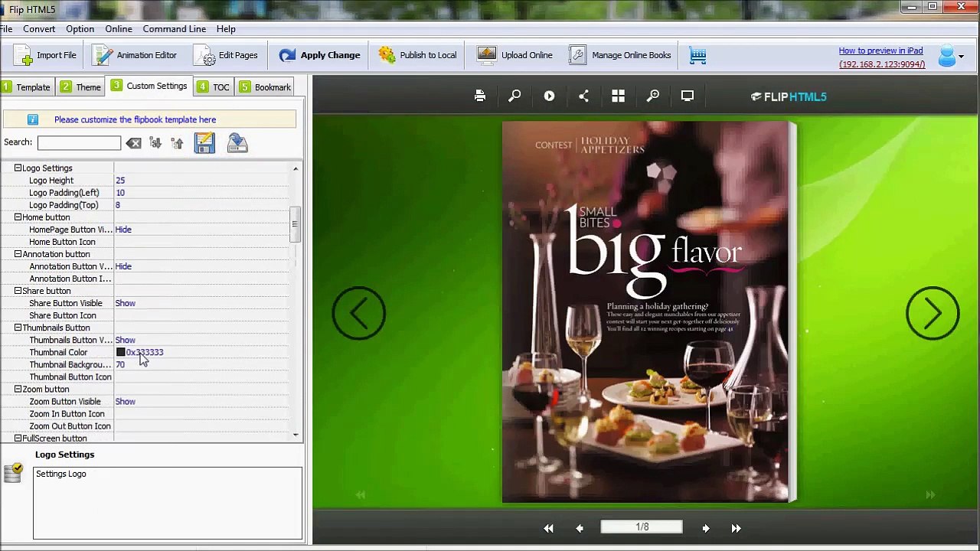
Task: Click the next page round arrow
Action: (933, 313)
